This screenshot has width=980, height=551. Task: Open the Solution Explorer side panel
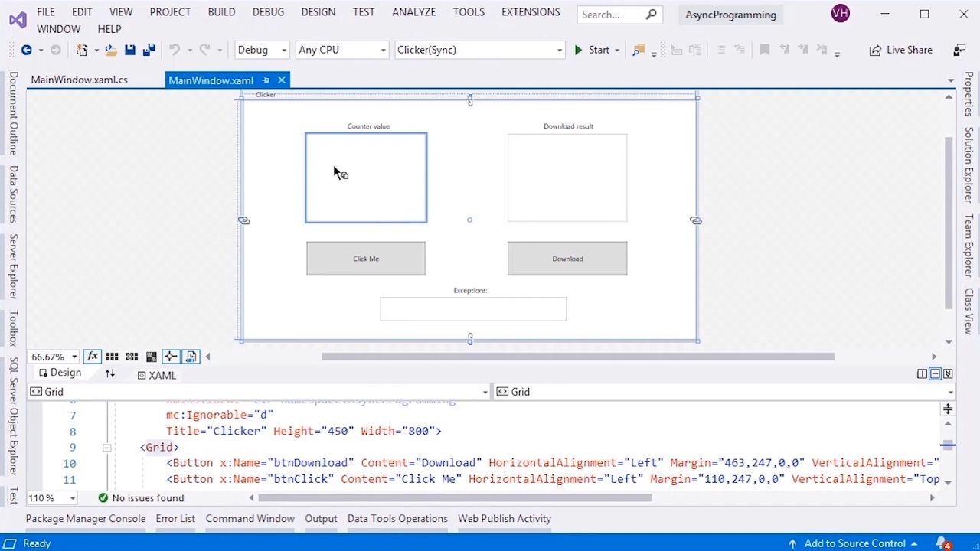pos(969,165)
